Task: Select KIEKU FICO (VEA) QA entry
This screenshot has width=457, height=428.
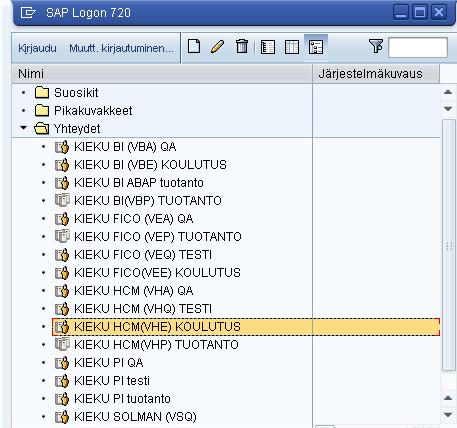Action: pyautogui.click(x=134, y=219)
